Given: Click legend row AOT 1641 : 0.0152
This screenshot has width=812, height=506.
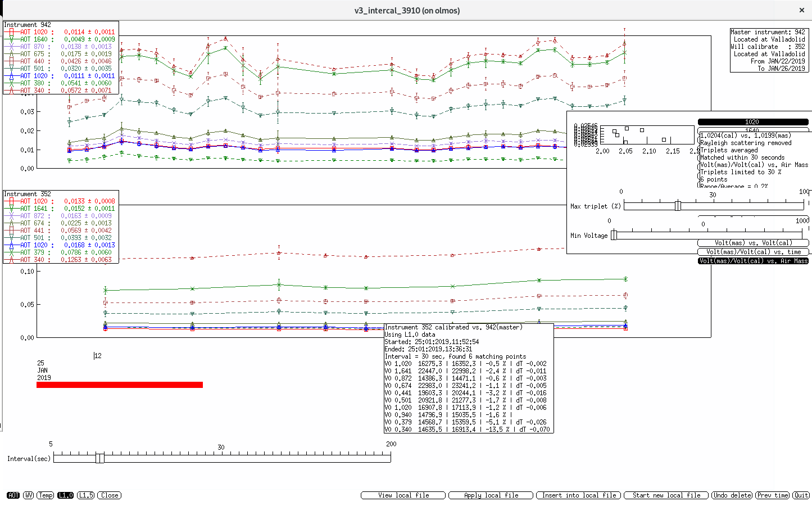Looking at the screenshot, I should coord(60,209).
